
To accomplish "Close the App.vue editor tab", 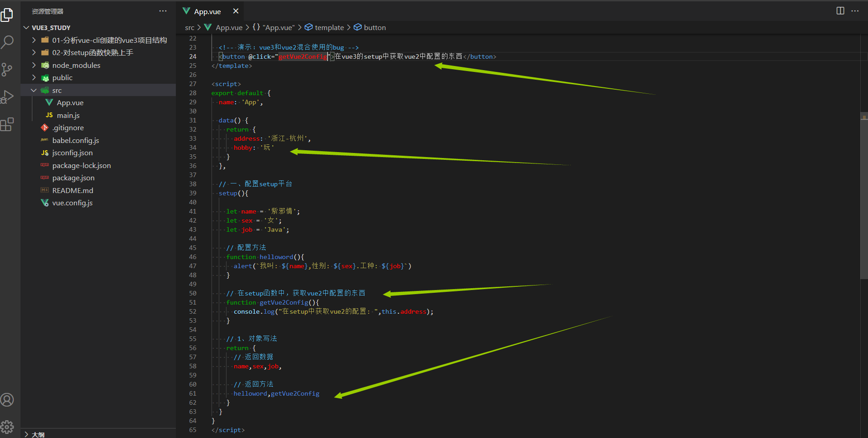I will [236, 11].
